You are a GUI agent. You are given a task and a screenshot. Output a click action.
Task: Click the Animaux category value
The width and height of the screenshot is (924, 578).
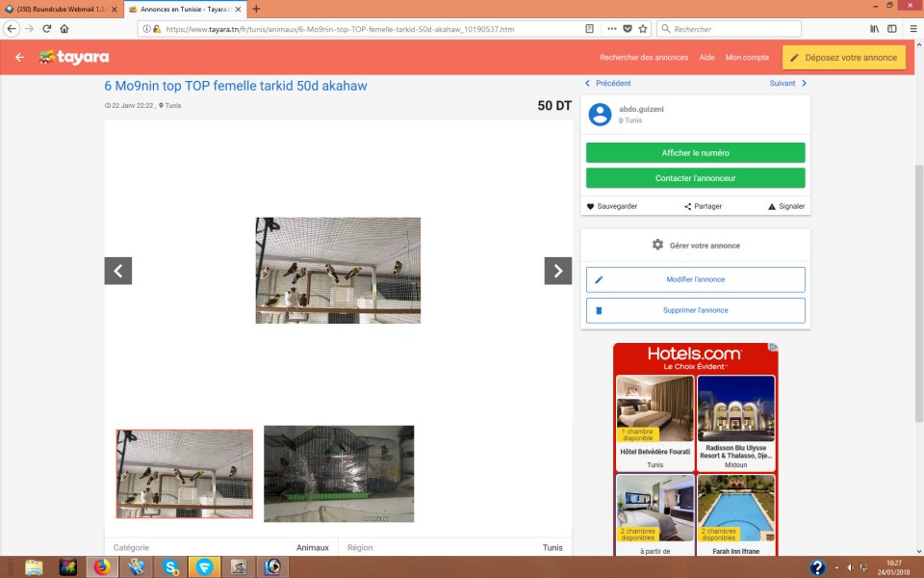[312, 547]
